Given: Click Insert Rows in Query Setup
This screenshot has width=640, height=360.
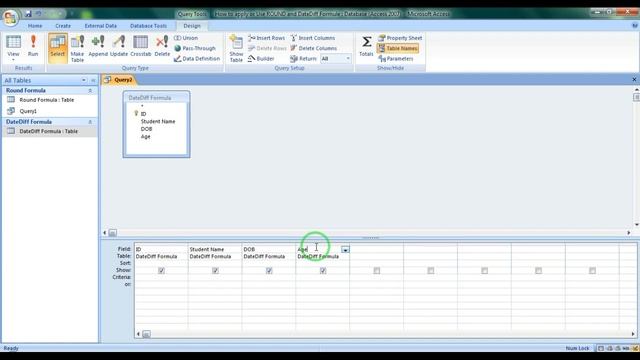Looking at the screenshot, I should pyautogui.click(x=266, y=38).
